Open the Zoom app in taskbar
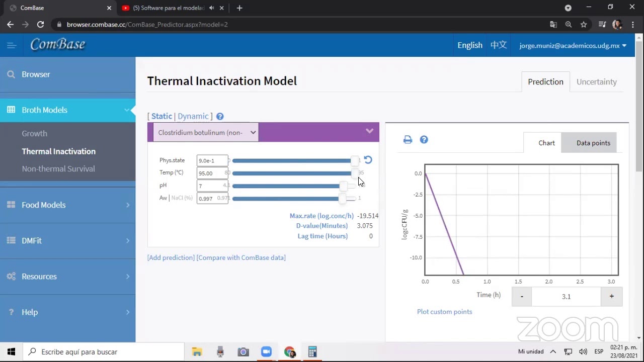 (x=266, y=351)
